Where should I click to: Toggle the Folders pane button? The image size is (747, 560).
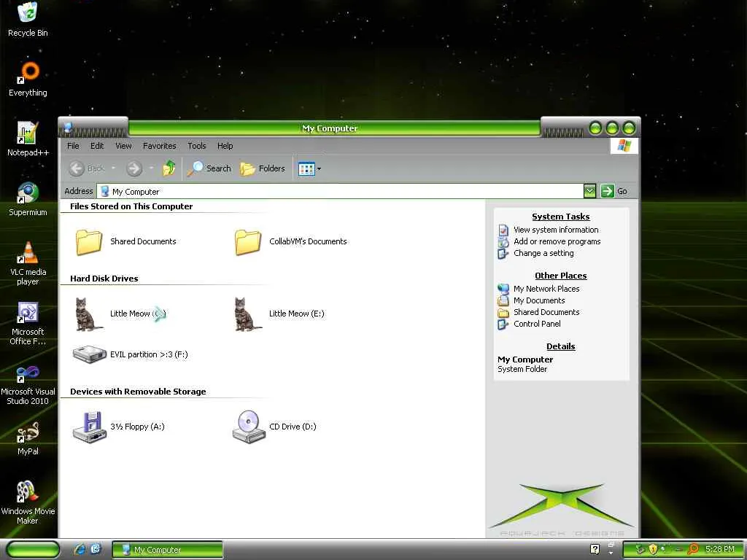[263, 168]
